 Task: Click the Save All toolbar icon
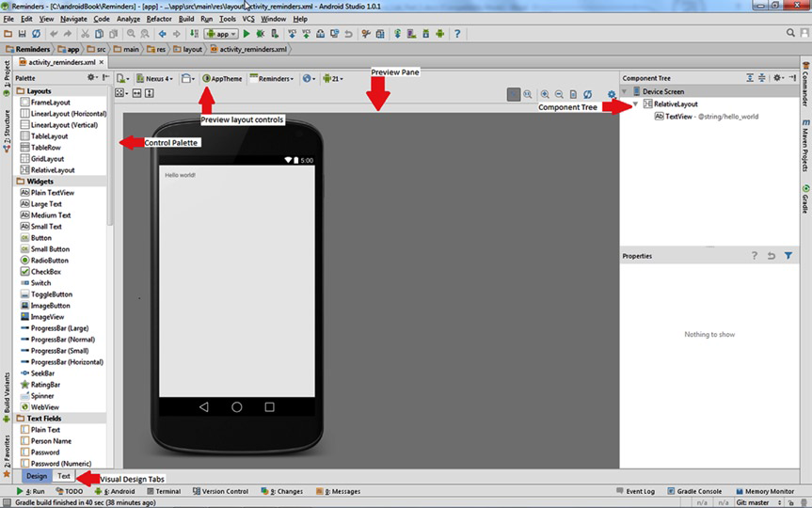23,34
